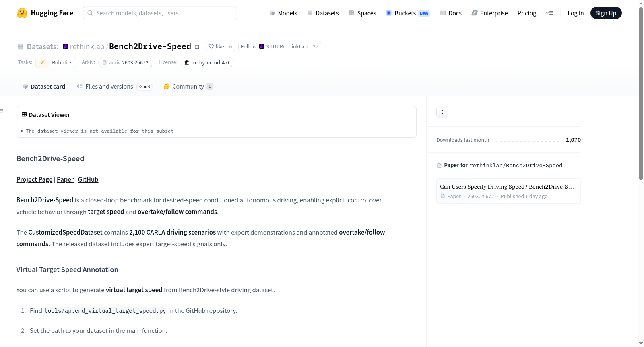The height and width of the screenshot is (347, 644).
Task: Open the Can Users Specify Driving Speed paper
Action: (508, 191)
